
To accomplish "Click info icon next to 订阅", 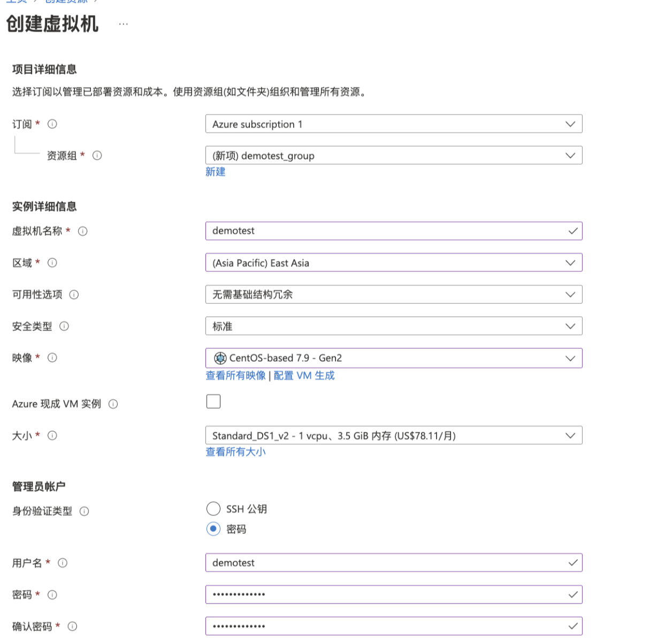I will 52,124.
